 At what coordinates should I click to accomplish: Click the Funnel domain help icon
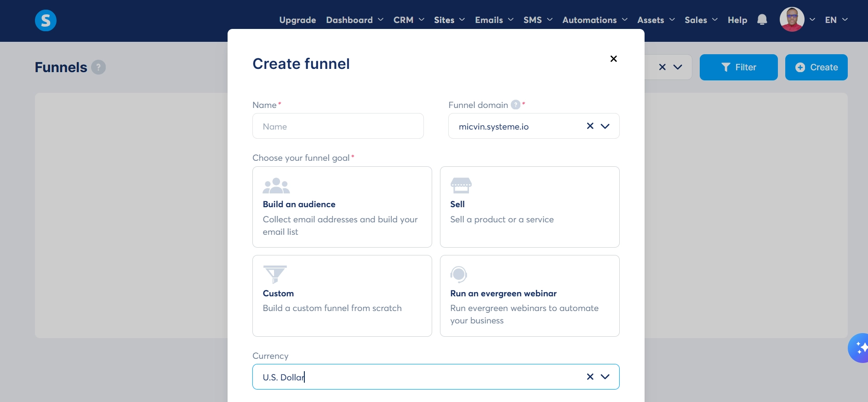point(516,105)
